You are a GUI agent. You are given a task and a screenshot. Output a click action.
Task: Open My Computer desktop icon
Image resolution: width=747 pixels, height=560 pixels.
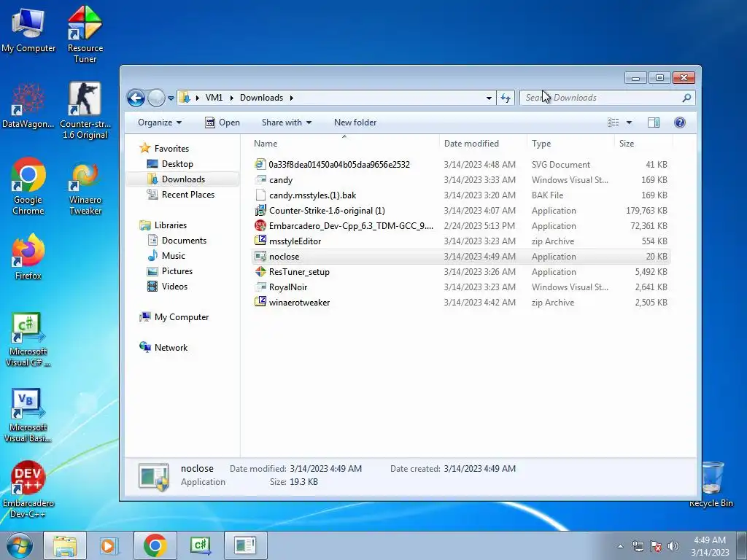click(x=28, y=28)
